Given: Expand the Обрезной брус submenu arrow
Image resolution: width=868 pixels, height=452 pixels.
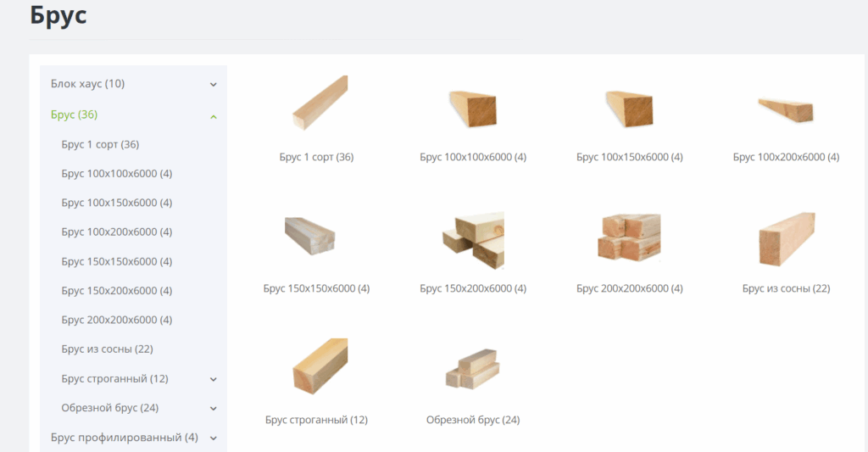Looking at the screenshot, I should (214, 409).
